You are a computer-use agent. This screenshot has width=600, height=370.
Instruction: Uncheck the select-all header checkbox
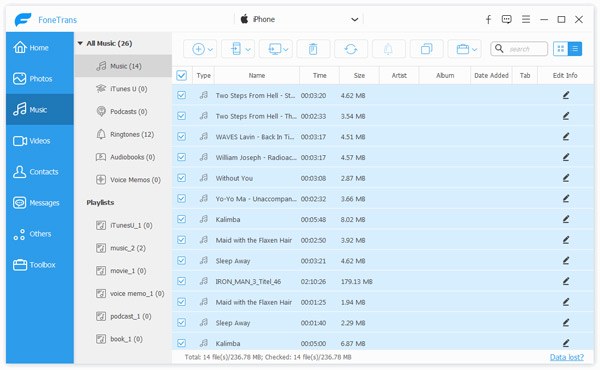[x=181, y=75]
